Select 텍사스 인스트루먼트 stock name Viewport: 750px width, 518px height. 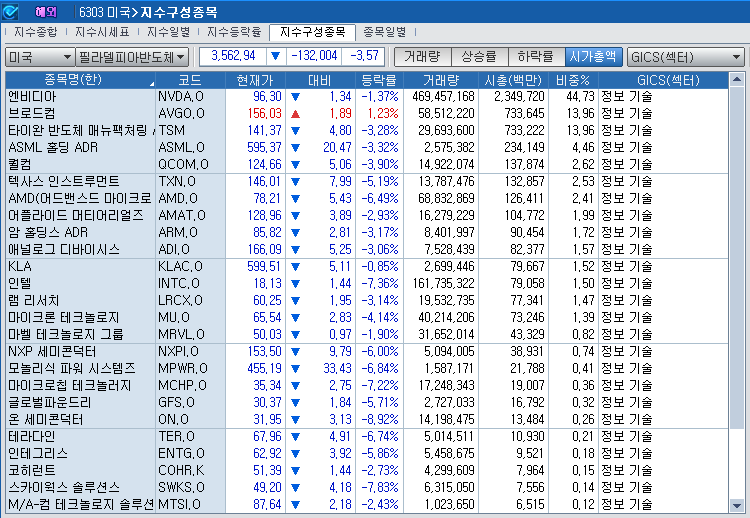[x=64, y=181]
